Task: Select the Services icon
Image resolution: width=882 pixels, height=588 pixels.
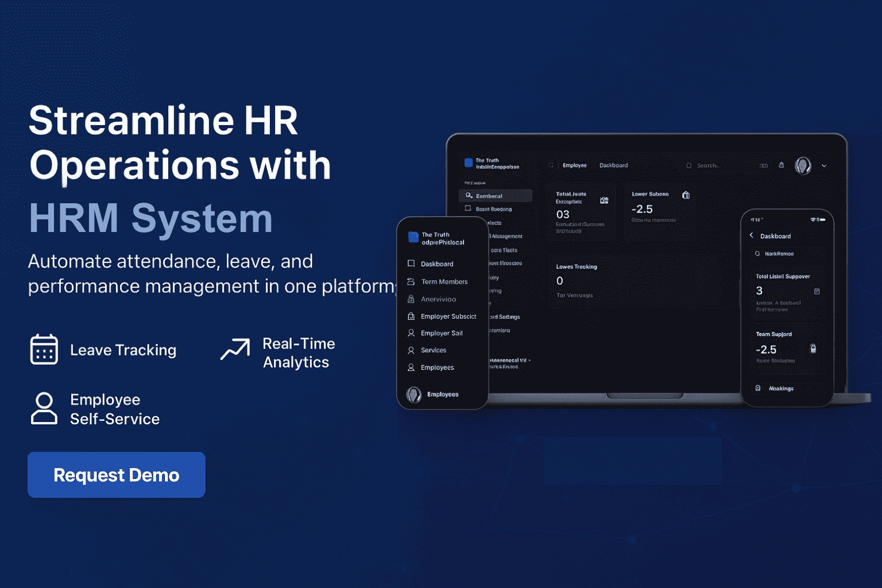Action: (411, 350)
